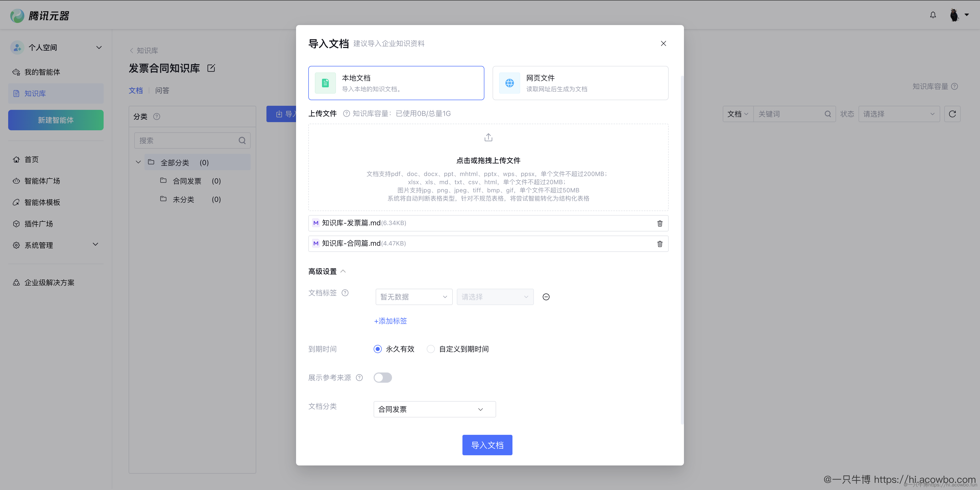Open the 文档分类 dropdown showing 合同发票
980x490 pixels.
tap(434, 409)
